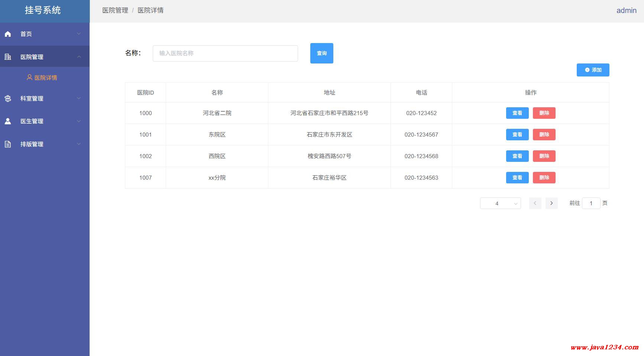Click the home icon in sidebar
This screenshot has width=644, height=356.
click(8, 34)
